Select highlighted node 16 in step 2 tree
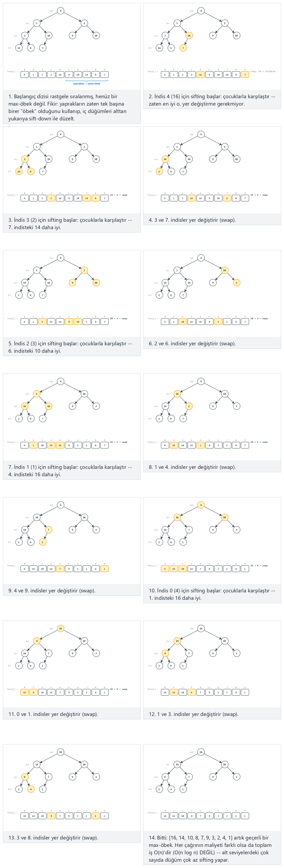284x868 pixels. point(189,35)
